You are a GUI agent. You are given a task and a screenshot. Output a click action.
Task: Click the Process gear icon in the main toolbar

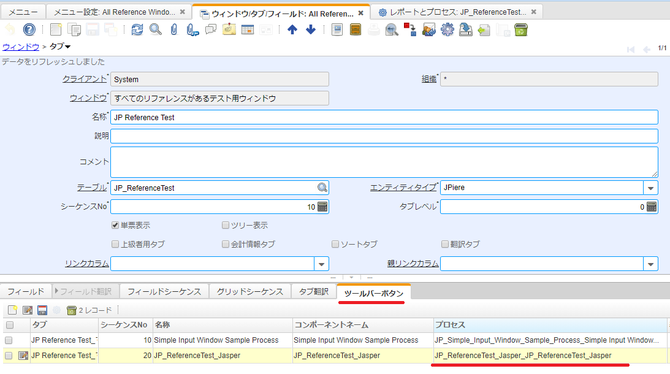[x=447, y=29]
